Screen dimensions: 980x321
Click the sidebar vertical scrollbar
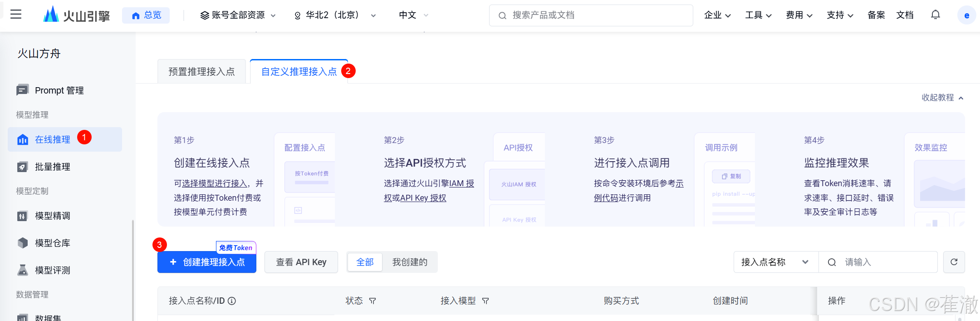click(x=133, y=270)
